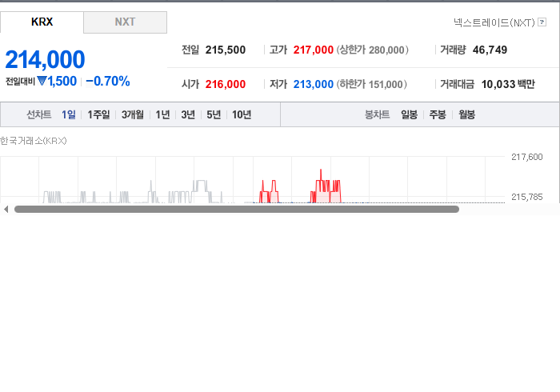
Task: Click the left arrow of chart scrollbar
Action: pos(6,210)
